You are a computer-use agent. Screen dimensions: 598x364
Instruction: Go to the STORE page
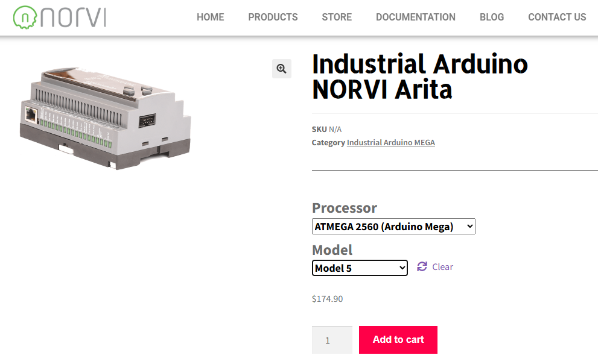point(337,17)
